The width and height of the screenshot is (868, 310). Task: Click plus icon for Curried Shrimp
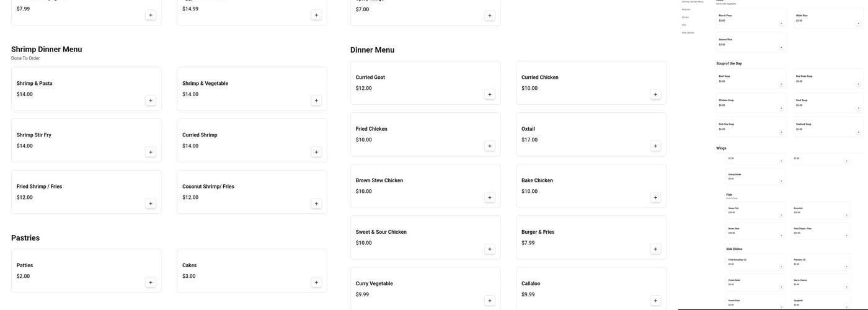[x=316, y=152]
